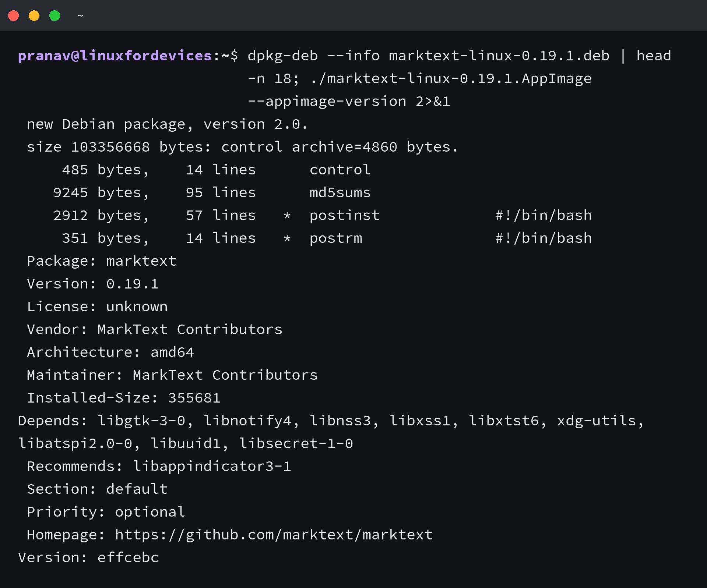This screenshot has width=707, height=588.
Task: Click the 'libnotify4,' dependency text
Action: pos(252,421)
